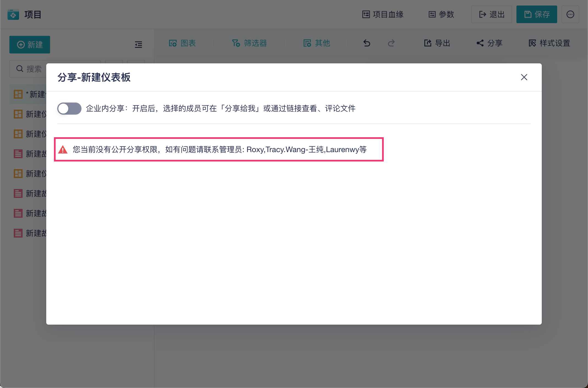Click the Save button
588x388 pixels.
point(536,14)
